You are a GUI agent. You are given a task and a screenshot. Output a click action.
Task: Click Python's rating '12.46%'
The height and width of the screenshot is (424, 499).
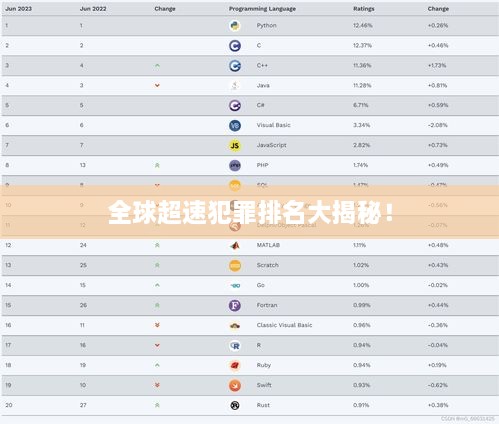pyautogui.click(x=363, y=25)
